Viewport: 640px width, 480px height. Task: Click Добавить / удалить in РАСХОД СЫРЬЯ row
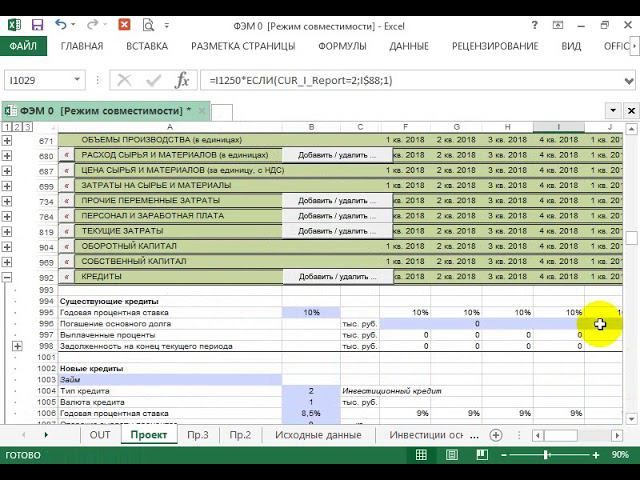point(337,155)
